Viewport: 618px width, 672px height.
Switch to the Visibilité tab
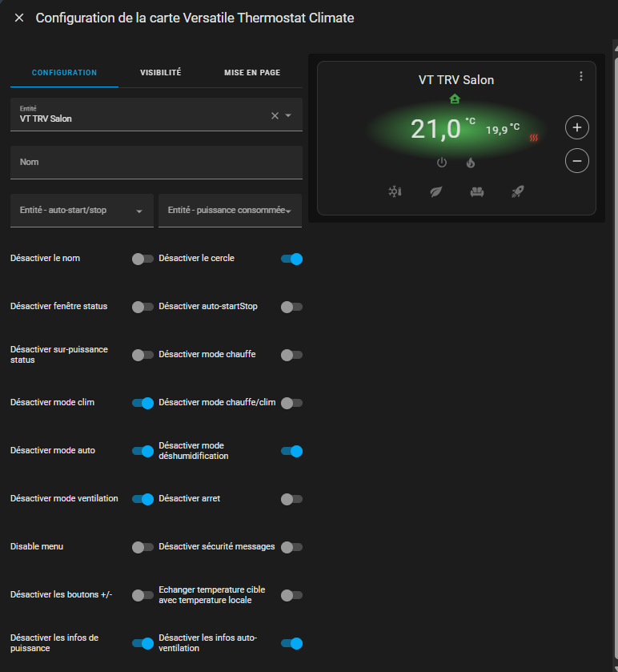160,72
